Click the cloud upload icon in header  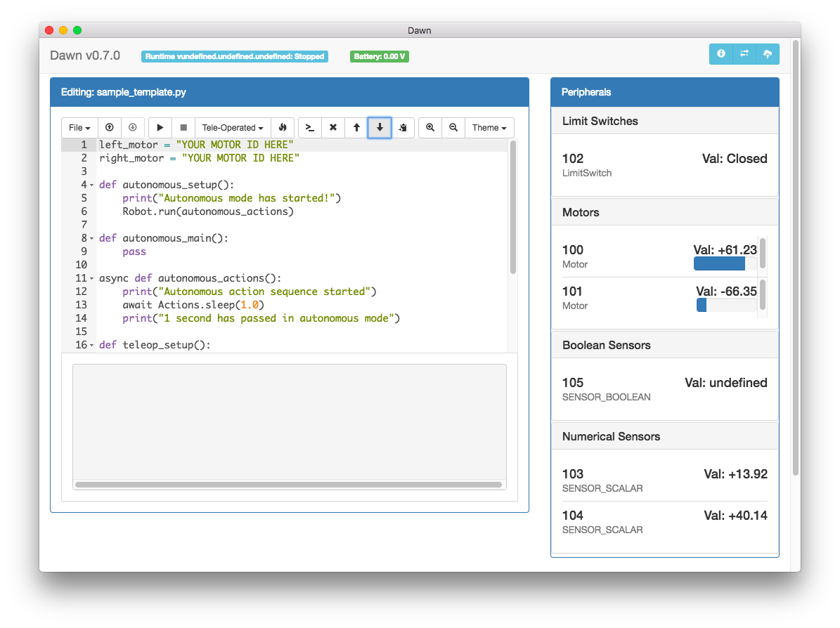[768, 54]
